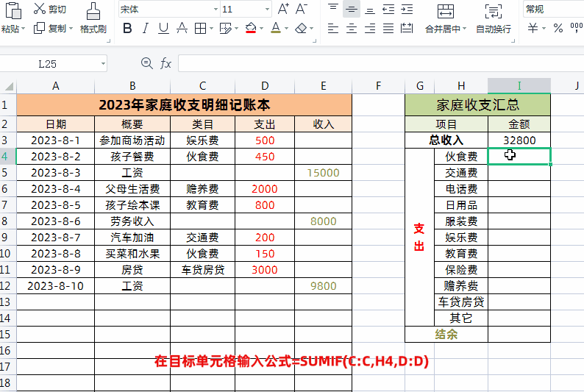Click the decrease indent icon
584x392 pixels.
(x=388, y=9)
